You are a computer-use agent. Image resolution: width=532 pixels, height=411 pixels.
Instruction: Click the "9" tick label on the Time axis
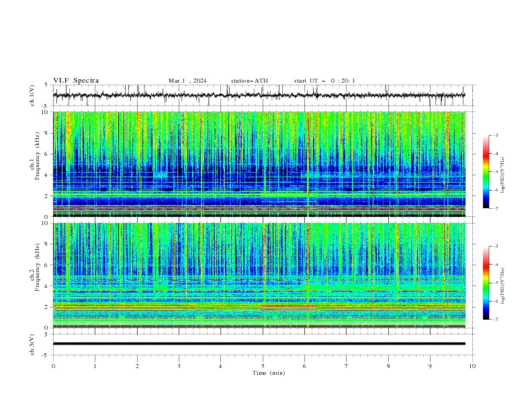coord(430,366)
